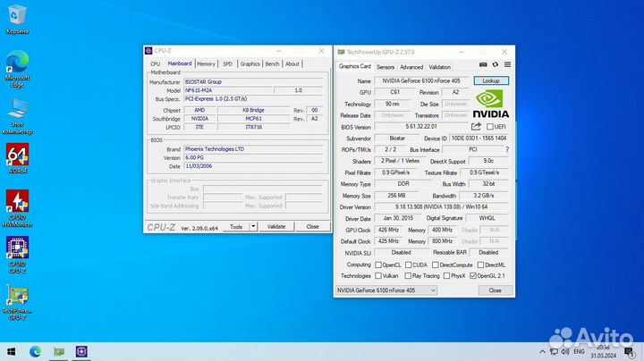Viewport: 644px width, 361px height.
Task: Click the NVIDIA logo in GPU-Z
Action: [x=491, y=105]
